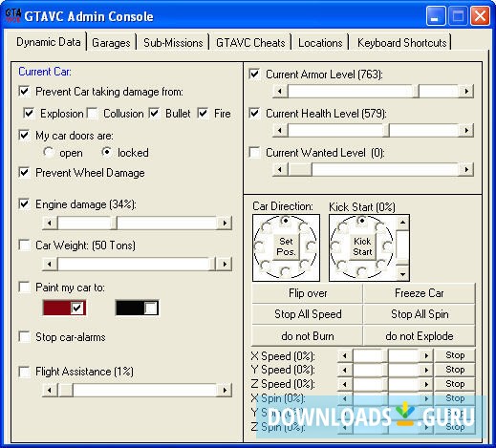The image size is (496, 448).
Task: Click Health Level slider left arrow
Action: tap(280, 130)
